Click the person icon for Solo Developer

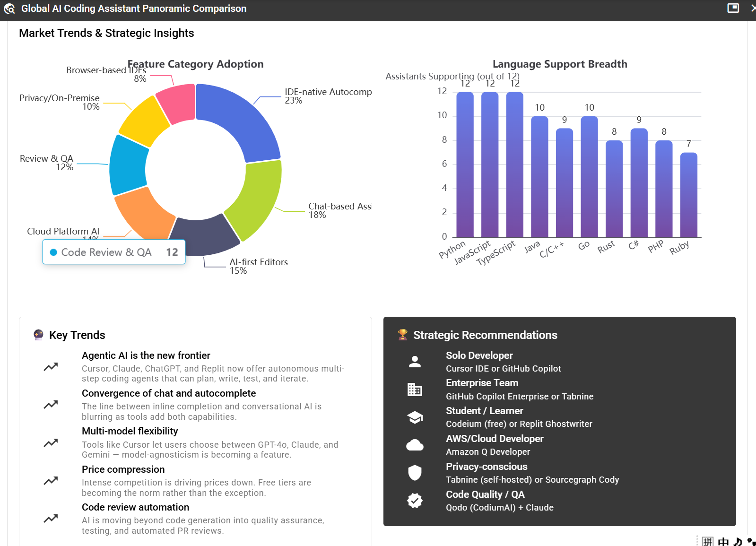(415, 362)
